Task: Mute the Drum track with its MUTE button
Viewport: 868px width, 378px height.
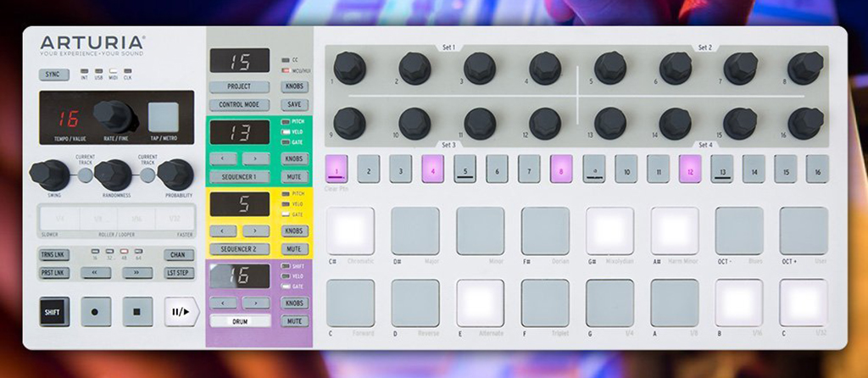Action: pos(294,321)
